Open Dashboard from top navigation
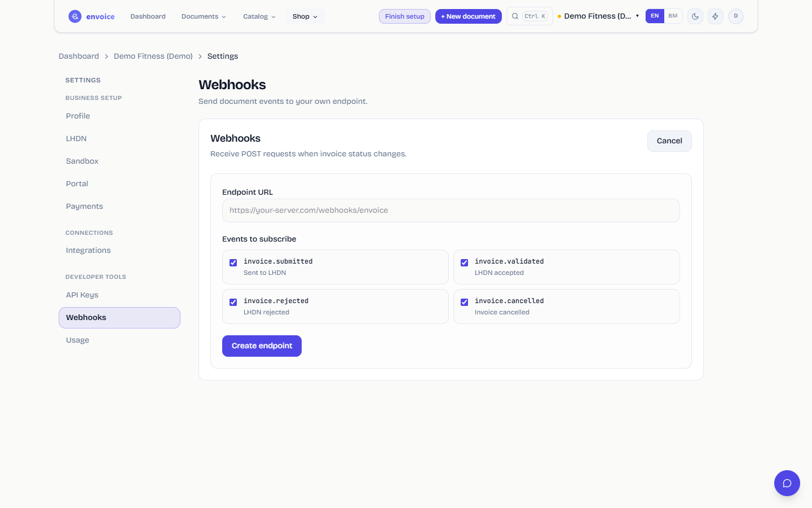This screenshot has height=508, width=812. (148, 16)
